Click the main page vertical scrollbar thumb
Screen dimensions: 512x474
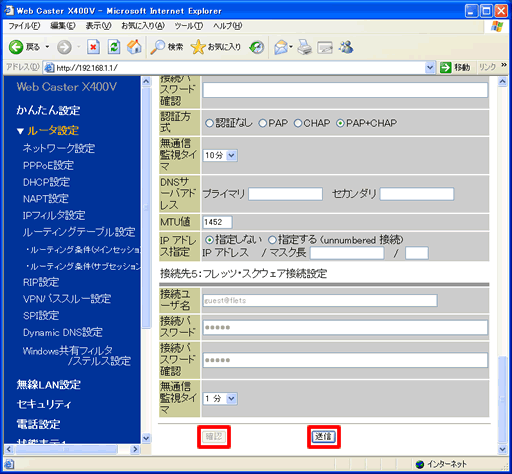click(x=502, y=399)
